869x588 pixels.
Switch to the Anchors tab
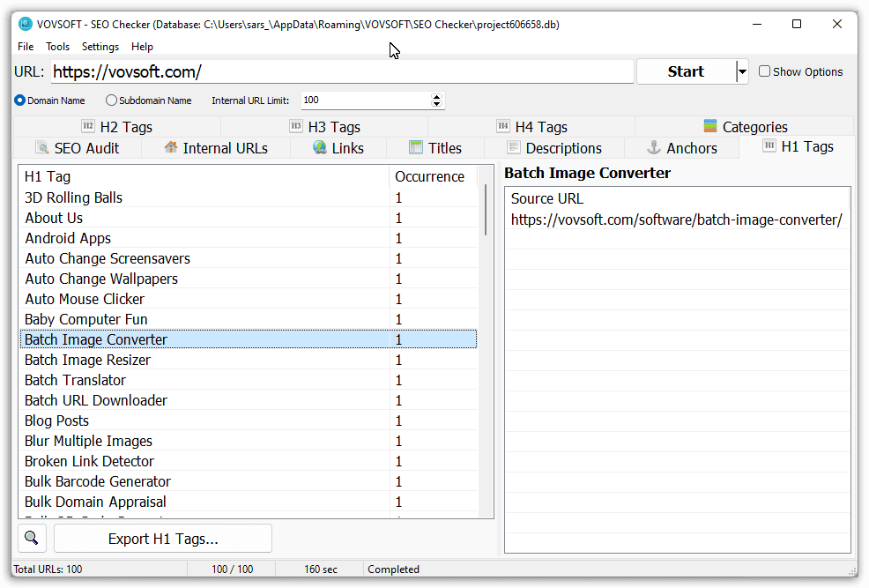pos(681,148)
